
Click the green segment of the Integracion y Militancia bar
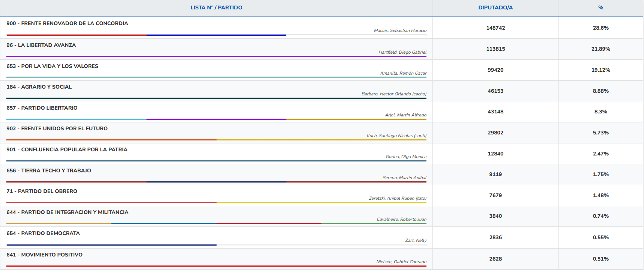pyautogui.click(x=374, y=223)
